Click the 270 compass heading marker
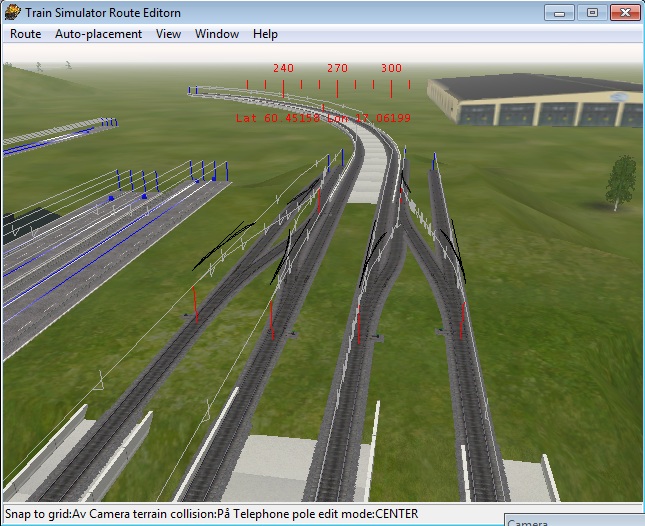 click(x=337, y=69)
